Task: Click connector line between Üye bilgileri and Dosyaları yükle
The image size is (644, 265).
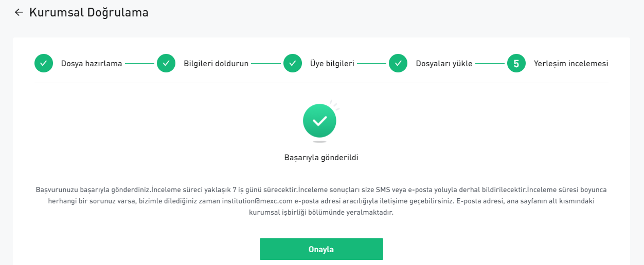Action: pos(371,64)
